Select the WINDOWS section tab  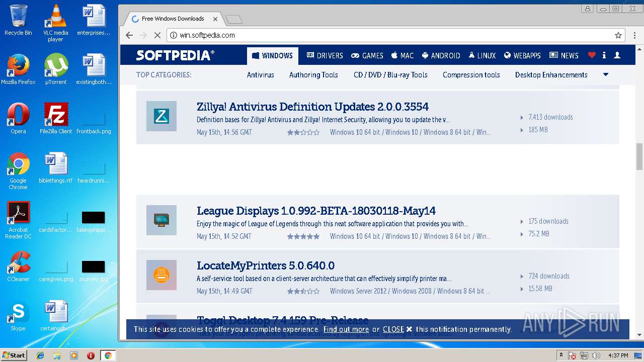coord(272,55)
